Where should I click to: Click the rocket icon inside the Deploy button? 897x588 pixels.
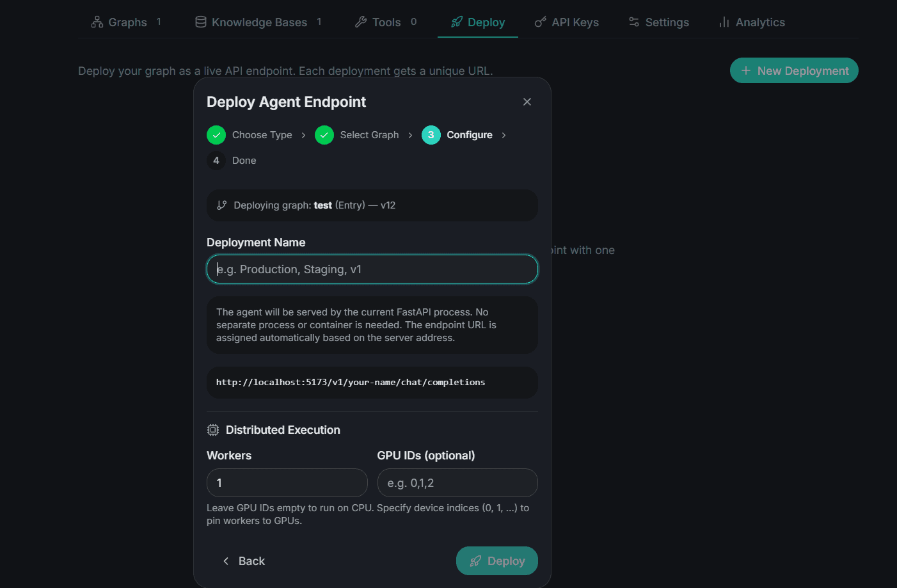click(475, 560)
